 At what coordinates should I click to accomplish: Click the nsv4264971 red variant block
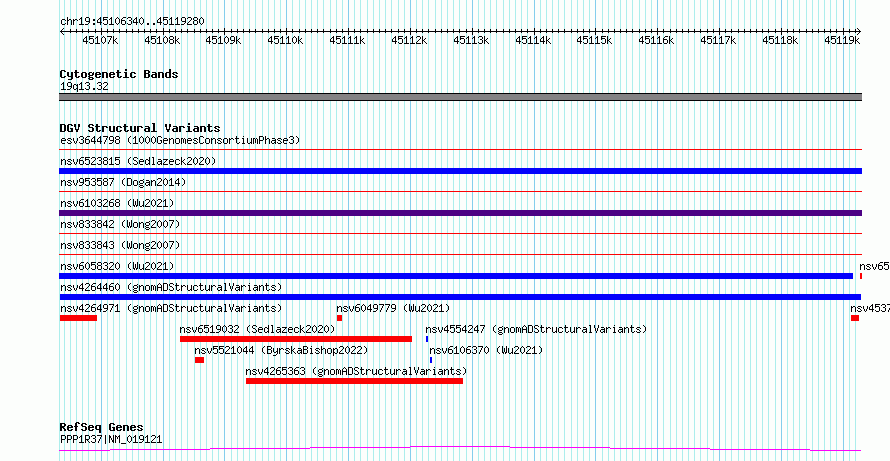pyautogui.click(x=78, y=318)
